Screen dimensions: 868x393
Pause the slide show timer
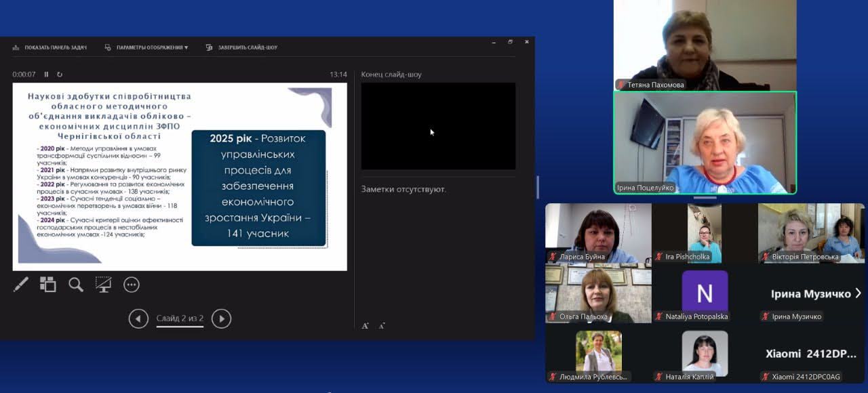[47, 75]
